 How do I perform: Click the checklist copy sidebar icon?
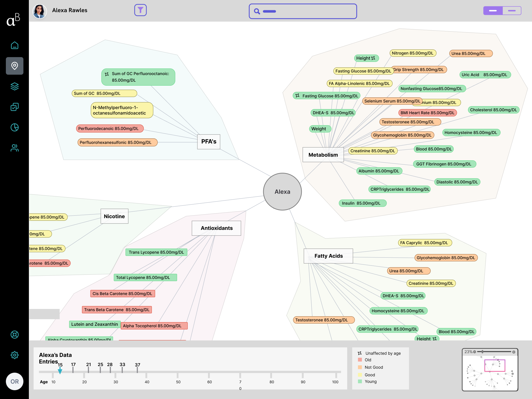(x=15, y=107)
